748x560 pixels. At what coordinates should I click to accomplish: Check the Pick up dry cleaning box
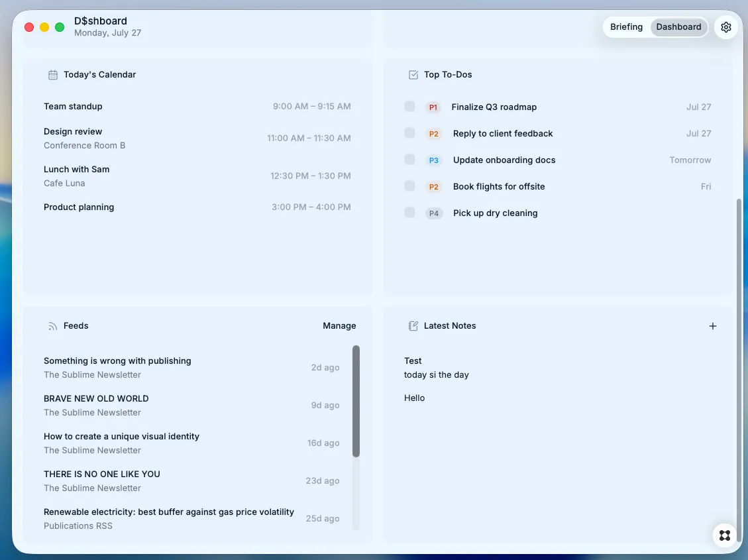[x=409, y=212]
